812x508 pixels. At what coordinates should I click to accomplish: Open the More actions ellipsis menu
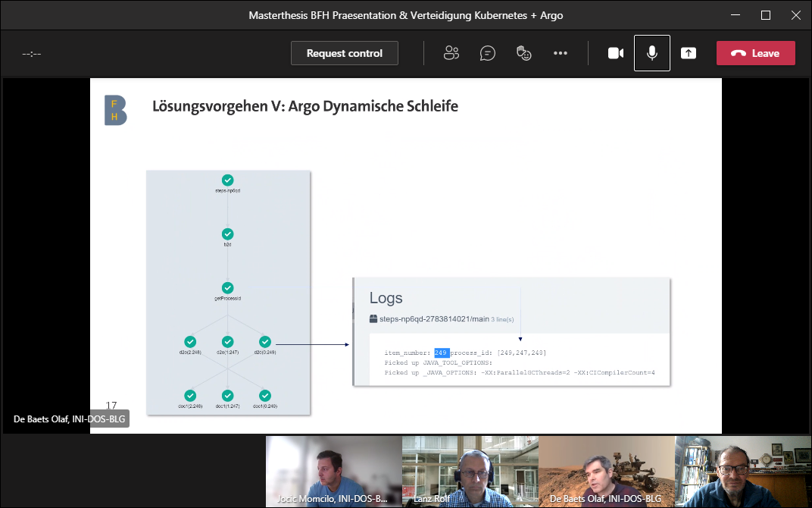561,53
